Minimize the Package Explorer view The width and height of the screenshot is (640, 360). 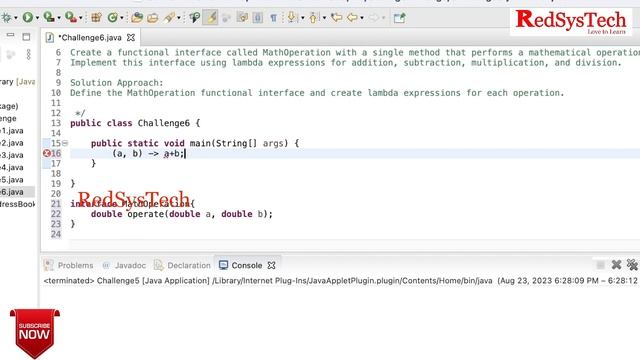click(11, 36)
